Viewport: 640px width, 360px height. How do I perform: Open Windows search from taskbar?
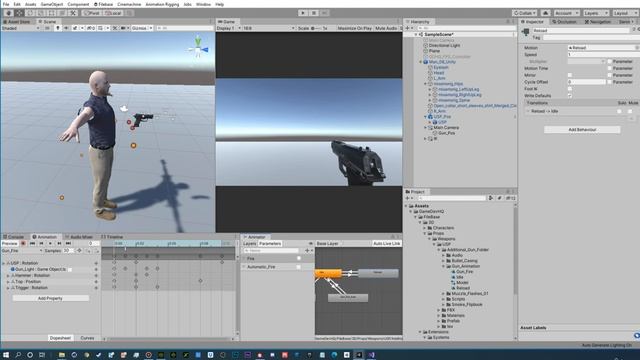[x=18, y=355]
